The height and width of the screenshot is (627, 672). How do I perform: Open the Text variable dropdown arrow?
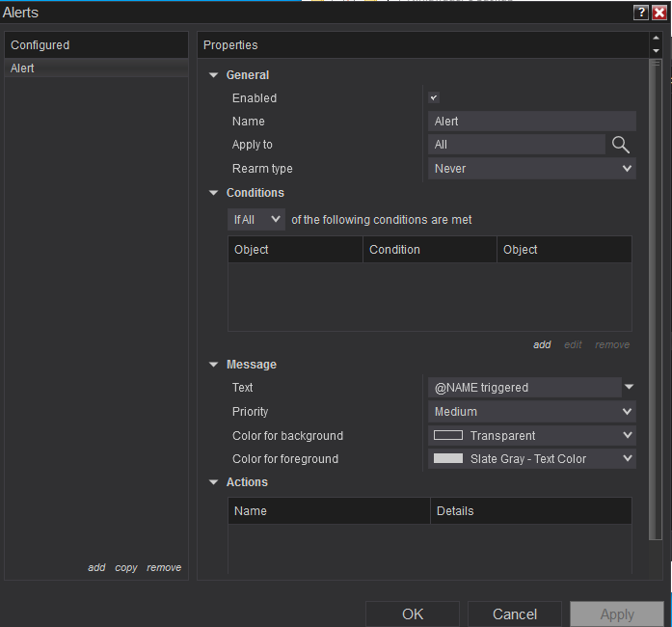629,387
